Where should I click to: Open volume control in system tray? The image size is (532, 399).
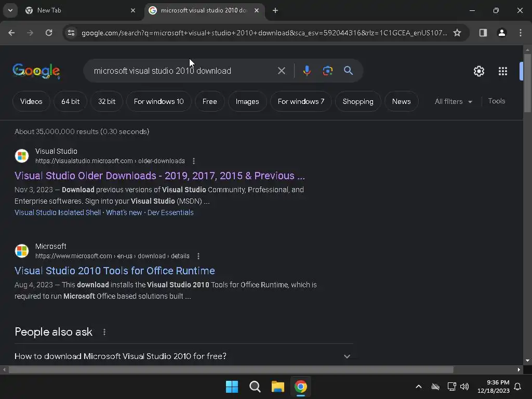coord(464,387)
